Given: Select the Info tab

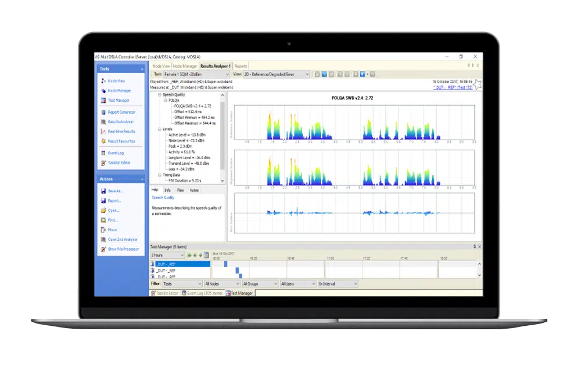Looking at the screenshot, I should 167,190.
